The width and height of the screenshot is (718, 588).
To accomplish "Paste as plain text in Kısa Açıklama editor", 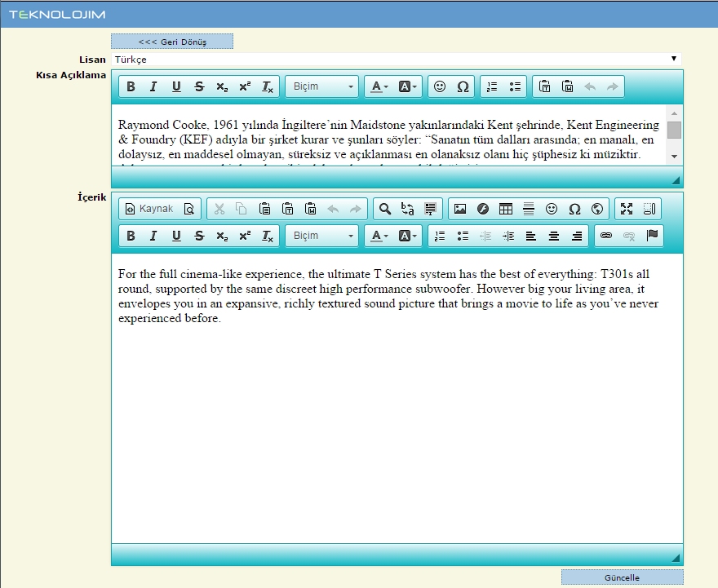I will coord(544,86).
